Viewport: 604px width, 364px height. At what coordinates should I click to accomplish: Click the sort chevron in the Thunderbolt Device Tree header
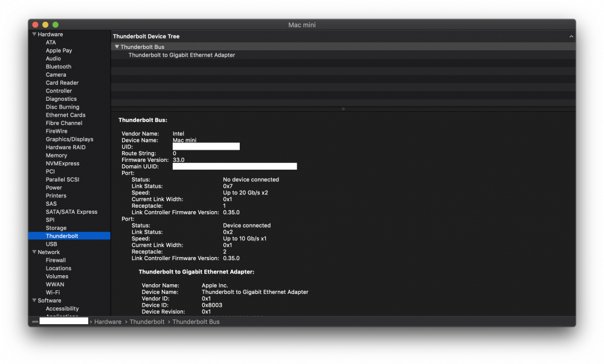(x=571, y=37)
